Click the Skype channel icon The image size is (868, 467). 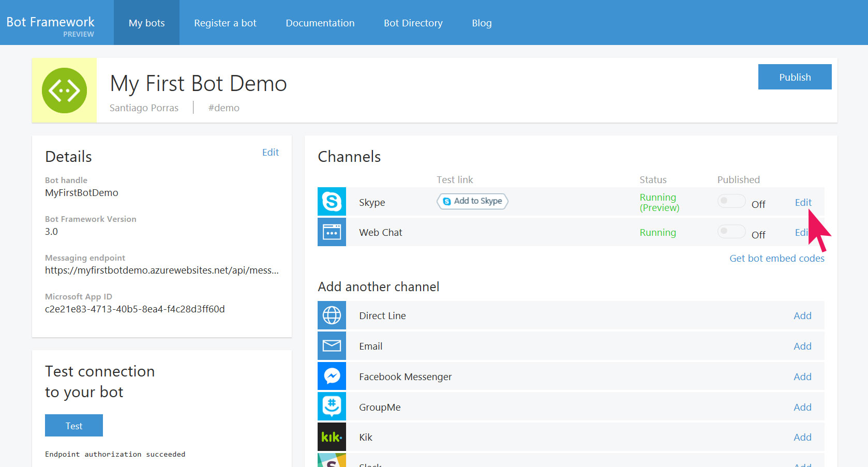tap(332, 202)
